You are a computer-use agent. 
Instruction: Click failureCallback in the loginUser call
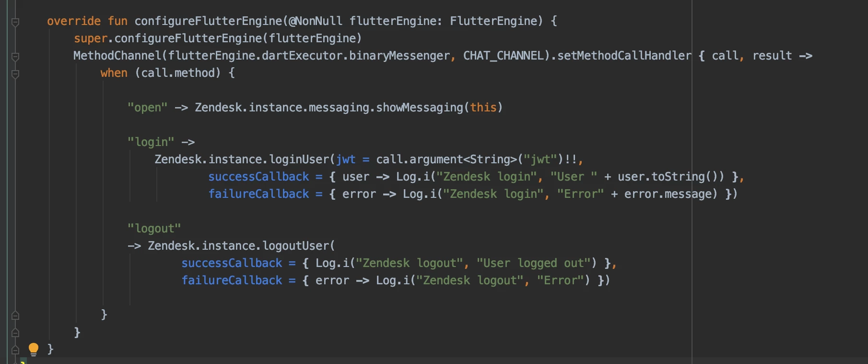pos(259,194)
